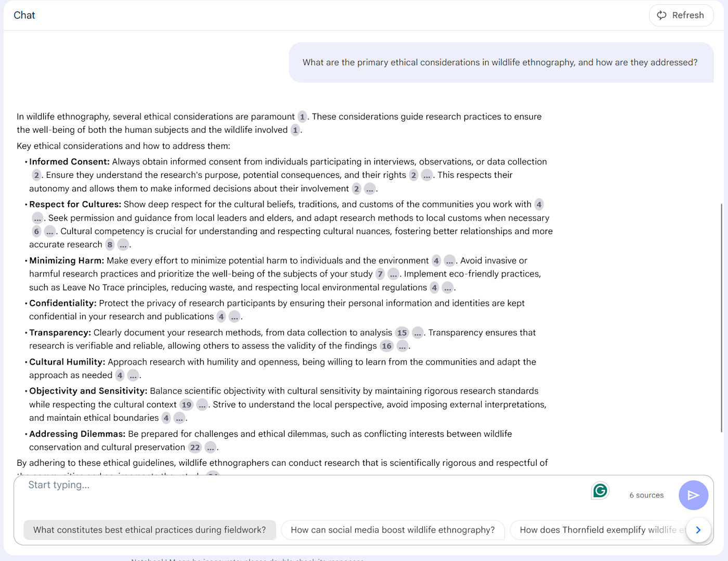Image resolution: width=728 pixels, height=561 pixels.
Task: Click the 'Addressing Dilemmas:' heading
Action: (77, 434)
